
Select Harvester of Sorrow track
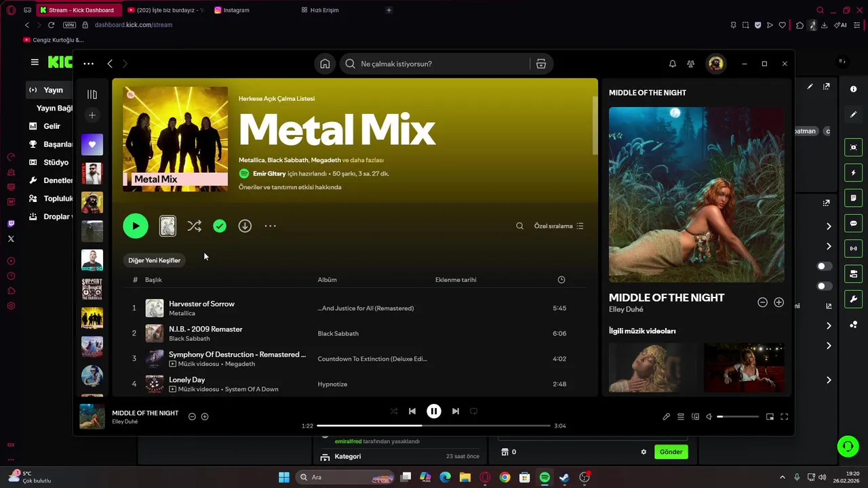coord(355,308)
